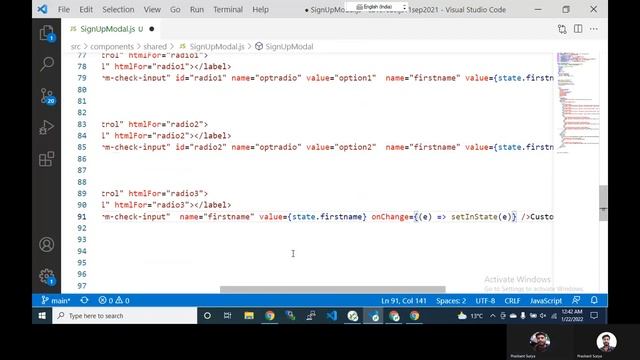Click line number 91 in the gutter
Screen dimensions: 640x360
[x=82, y=217]
